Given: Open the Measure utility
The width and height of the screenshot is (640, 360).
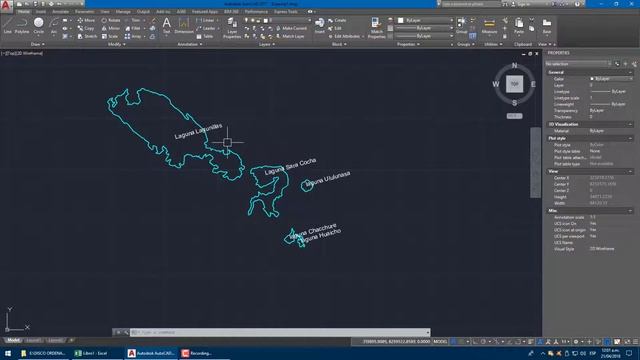Looking at the screenshot, I should pos(489,25).
